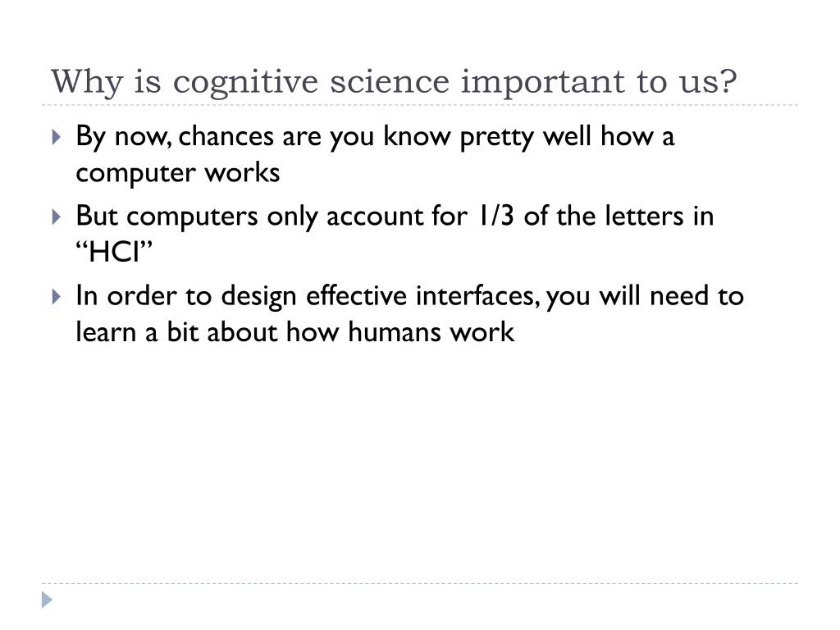The height and width of the screenshot is (630, 840).
Task: Click the word "effective" in the third bullet
Action: (356, 295)
